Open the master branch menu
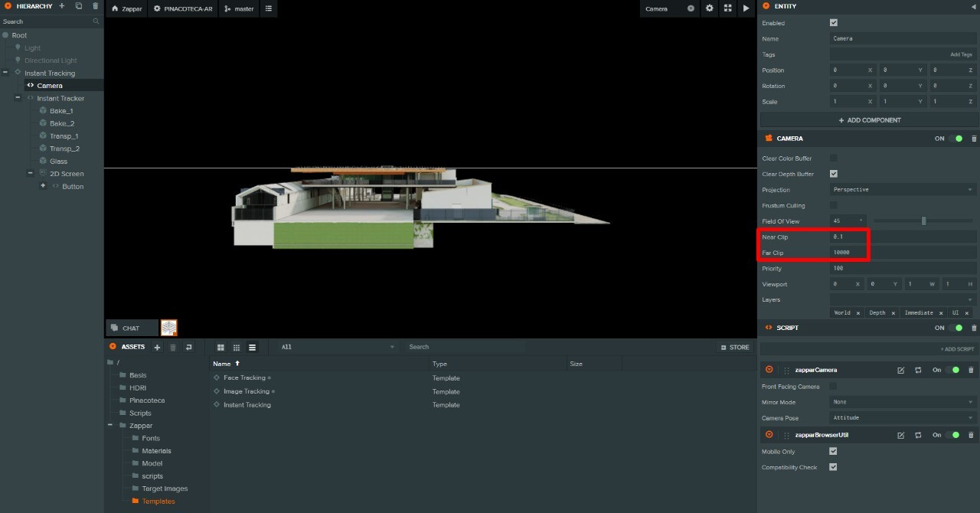The width and height of the screenshot is (980, 513). pyautogui.click(x=239, y=8)
